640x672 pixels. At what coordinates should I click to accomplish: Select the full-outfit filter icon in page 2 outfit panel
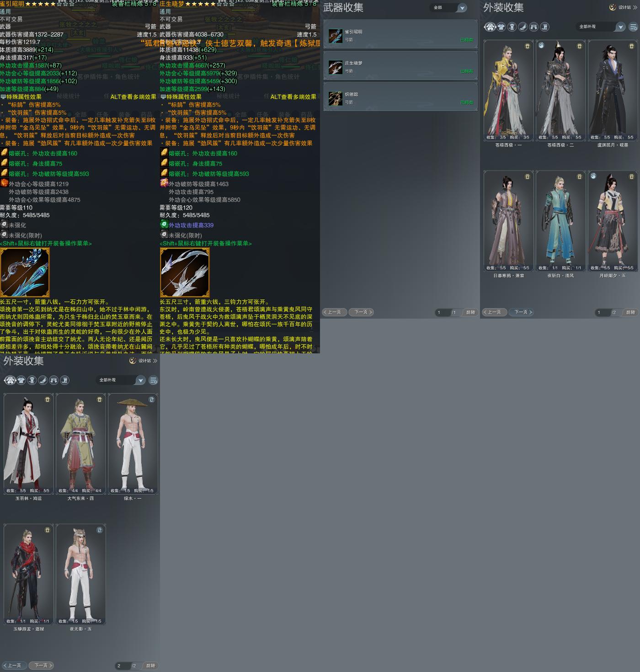[10, 380]
